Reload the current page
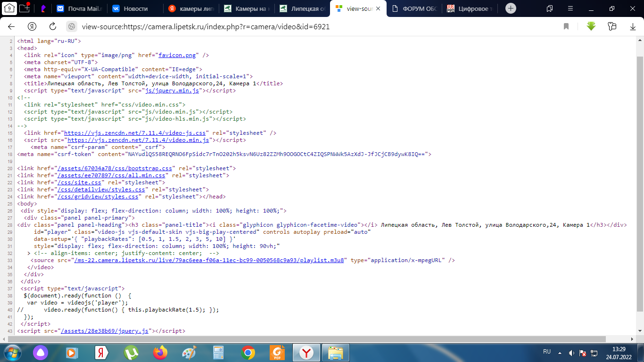The image size is (644, 362). click(x=53, y=27)
